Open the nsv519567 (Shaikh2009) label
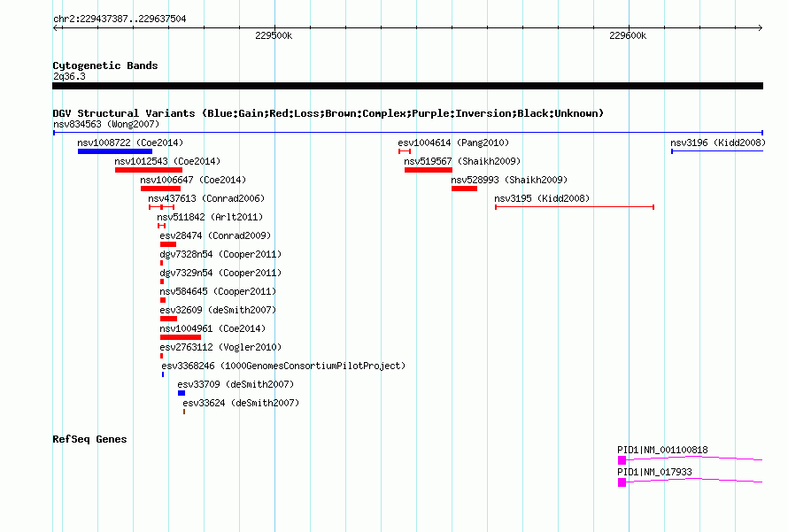Screen dimensions: 788x532 click(462, 161)
